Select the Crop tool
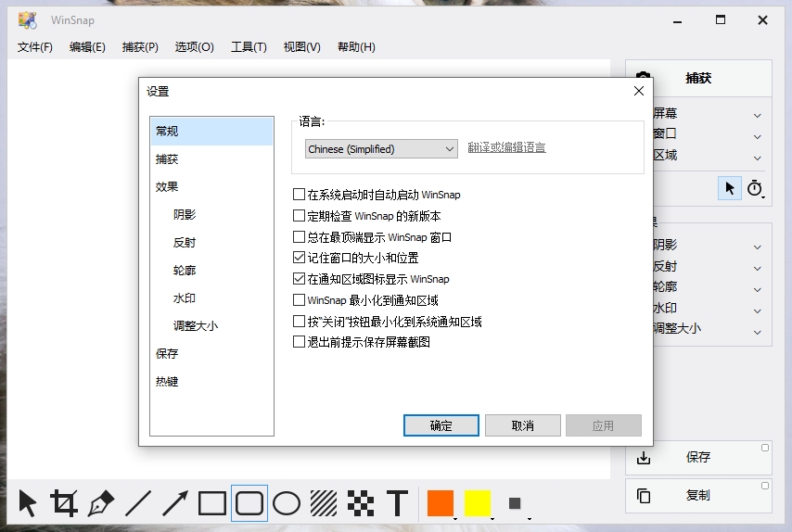792x532 pixels. point(64,502)
